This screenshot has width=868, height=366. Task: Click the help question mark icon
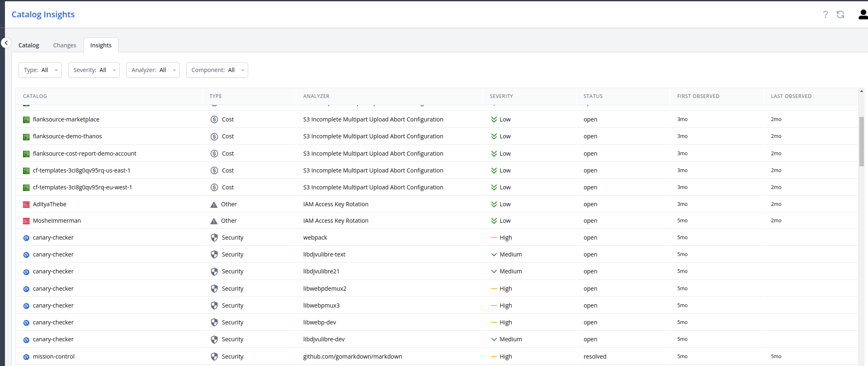[x=825, y=14]
